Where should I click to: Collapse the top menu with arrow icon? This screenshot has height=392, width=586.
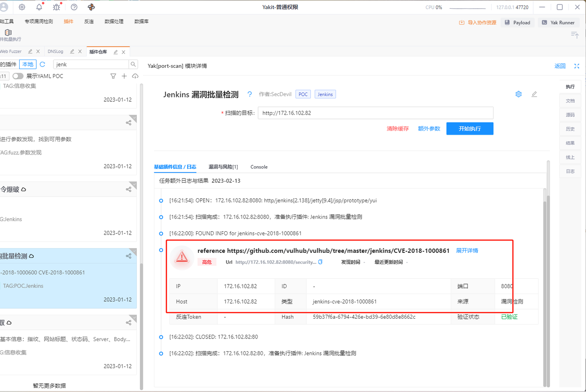click(x=575, y=35)
